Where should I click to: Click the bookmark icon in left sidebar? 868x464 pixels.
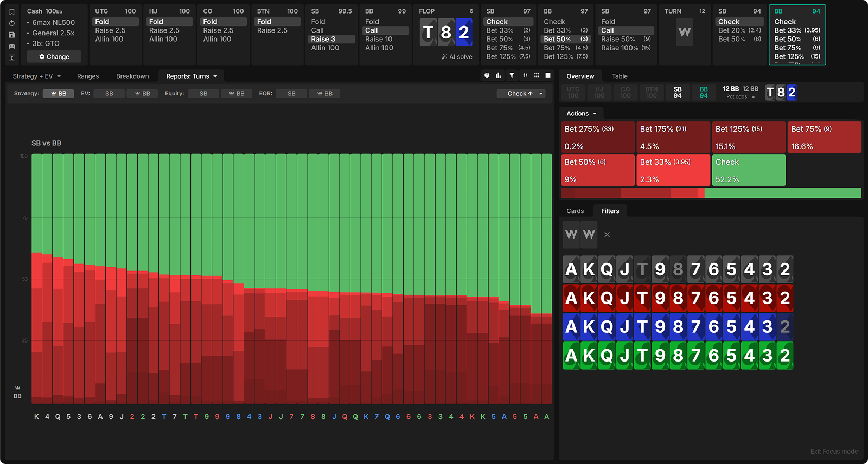tap(12, 11)
